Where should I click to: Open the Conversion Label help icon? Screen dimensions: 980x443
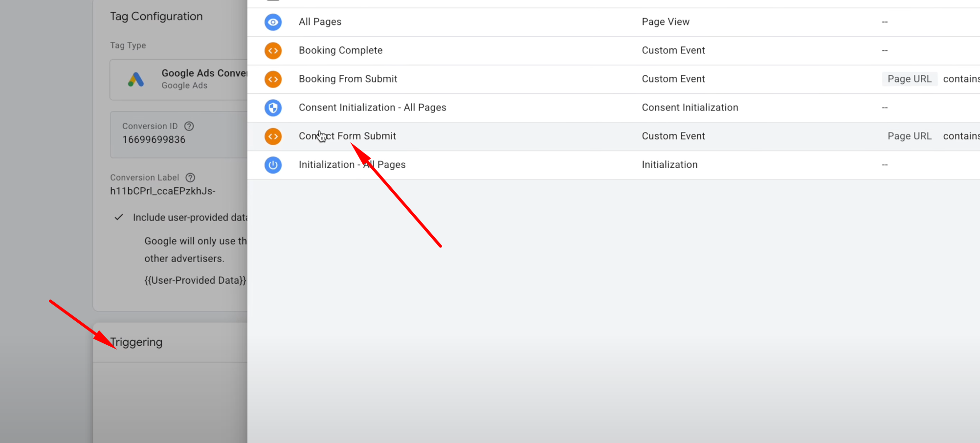[x=191, y=177]
